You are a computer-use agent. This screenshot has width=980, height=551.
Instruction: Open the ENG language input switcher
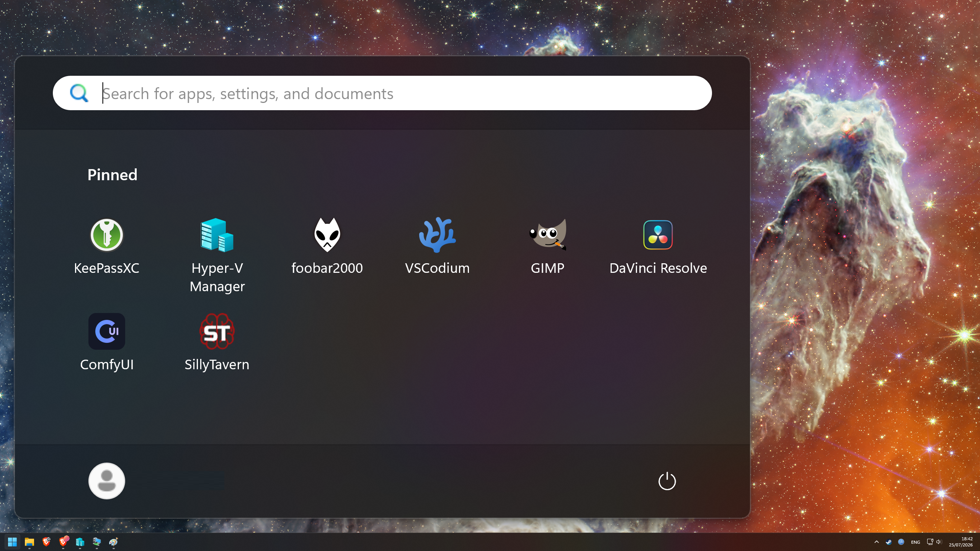point(916,542)
